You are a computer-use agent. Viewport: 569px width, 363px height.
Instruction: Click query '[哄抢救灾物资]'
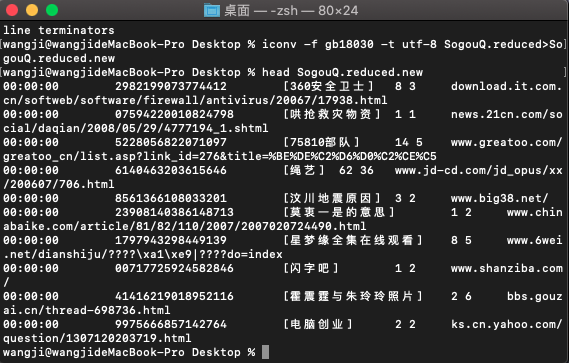(332, 114)
